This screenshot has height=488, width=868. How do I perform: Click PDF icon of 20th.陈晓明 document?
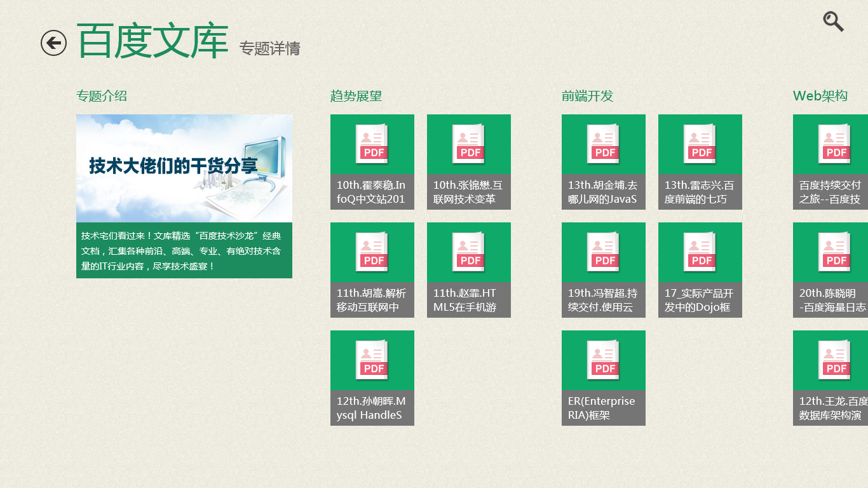[x=835, y=252]
